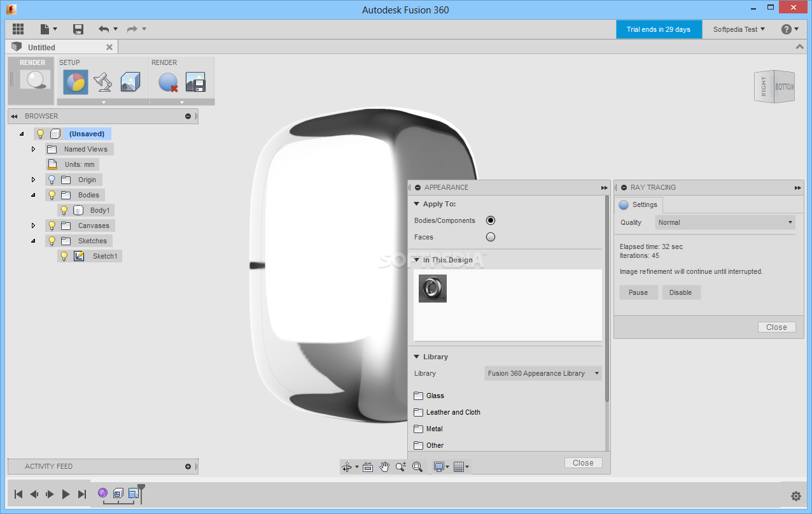Select the Zoom magnifier tool
This screenshot has width=812, height=514.
point(400,467)
